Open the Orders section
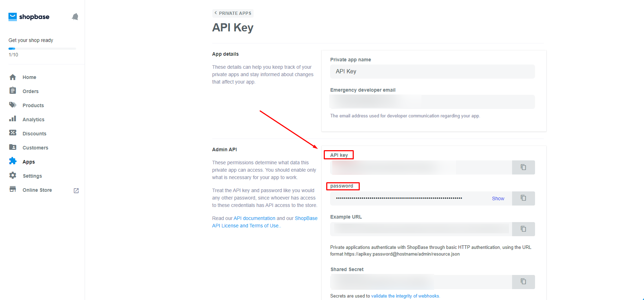Viewport: 644px width, 300px height. 30,91
